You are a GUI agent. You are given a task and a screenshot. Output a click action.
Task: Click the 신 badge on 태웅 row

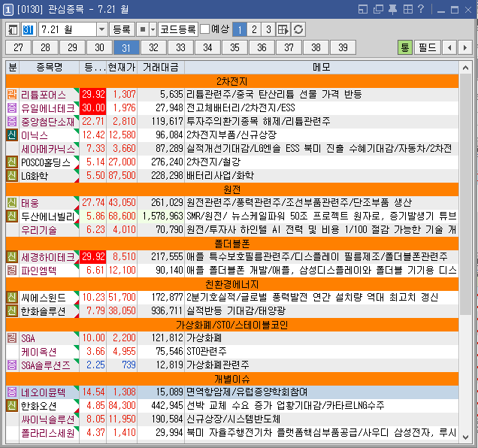coord(12,202)
